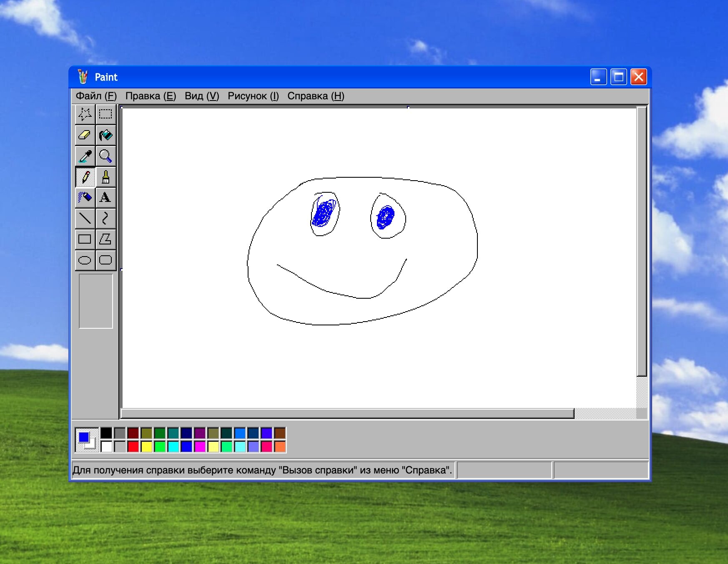
Task: Choose the Text tool
Action: 105,197
